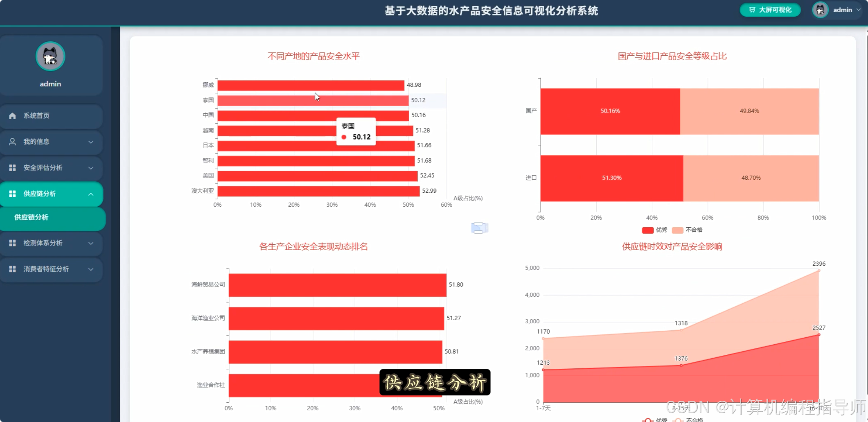The image size is (868, 422).
Task: Click the 美国 axis label
Action: 208,176
